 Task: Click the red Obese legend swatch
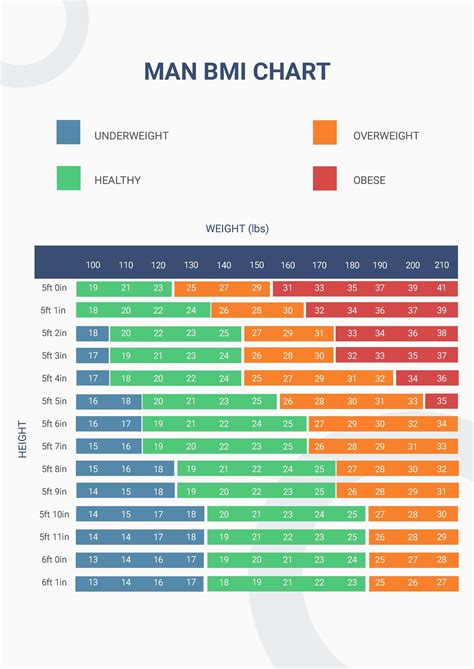[x=325, y=178]
